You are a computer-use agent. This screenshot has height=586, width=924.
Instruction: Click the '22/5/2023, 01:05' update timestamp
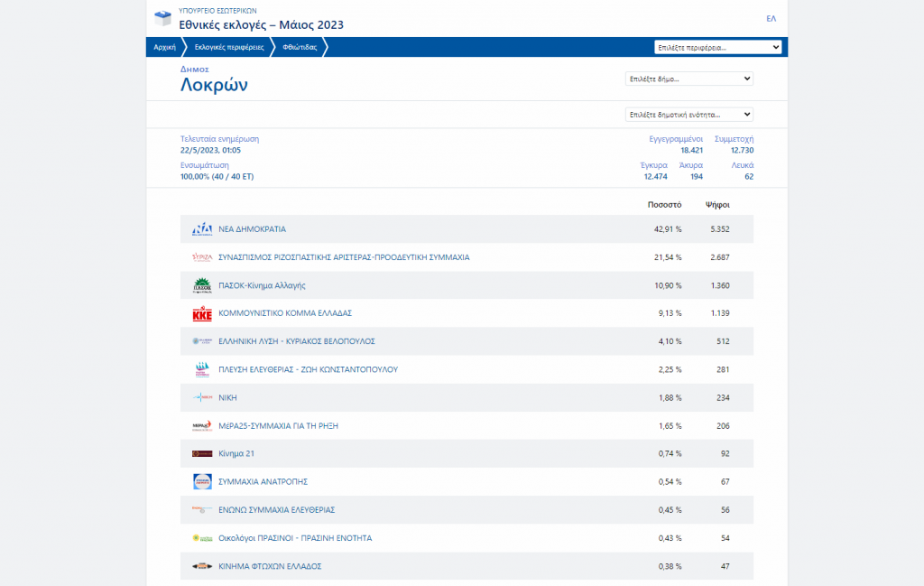pos(210,150)
